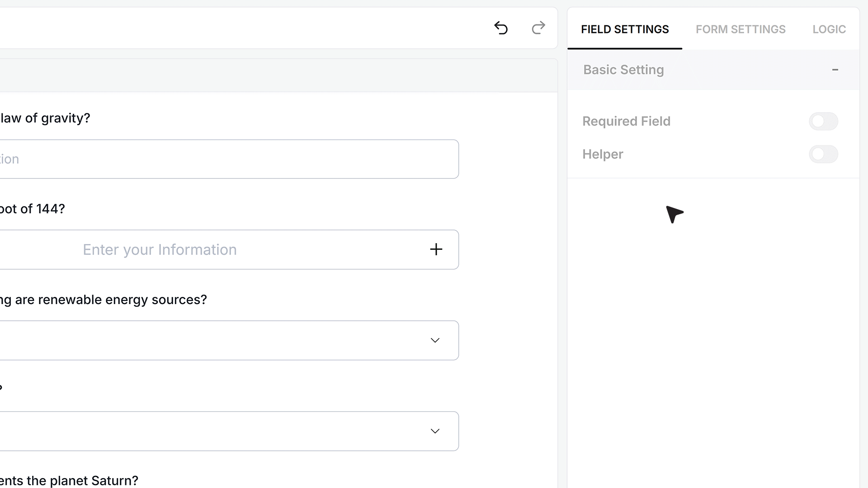Go to the Logic tab

pyautogui.click(x=829, y=29)
